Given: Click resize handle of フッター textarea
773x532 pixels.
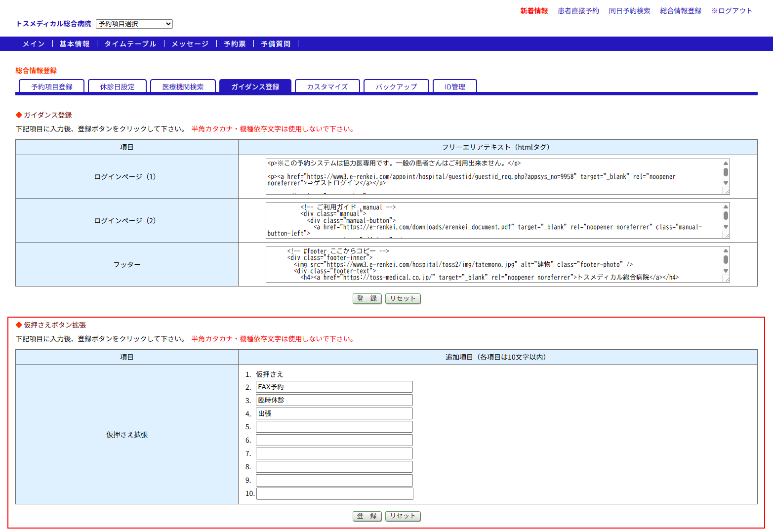Looking at the screenshot, I should tap(726, 279).
